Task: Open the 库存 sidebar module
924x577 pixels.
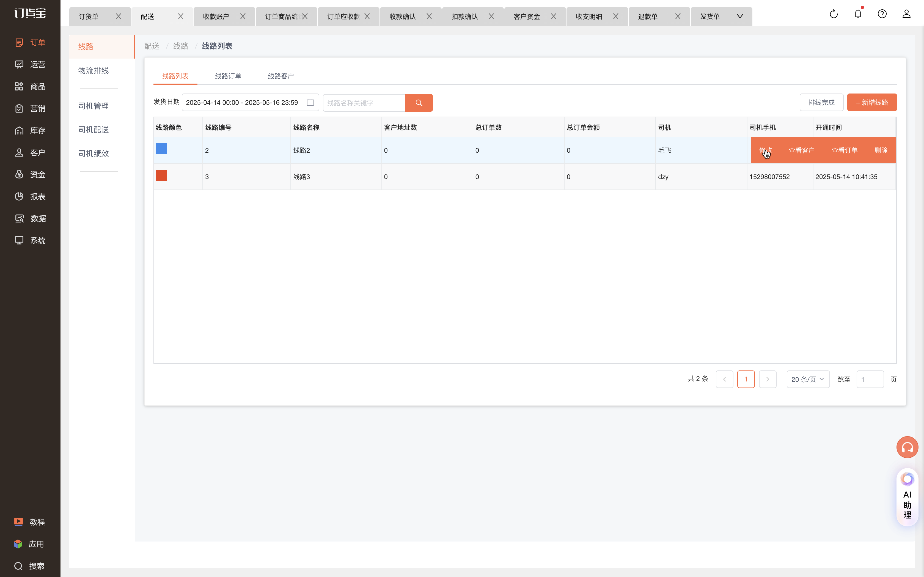Action: [x=30, y=131]
